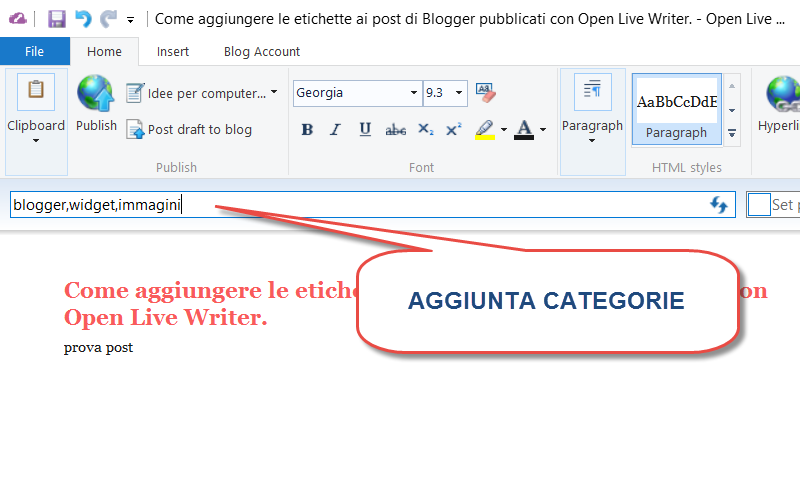This screenshot has width=800, height=479.
Task: Apply Subscript formatting
Action: 425,130
